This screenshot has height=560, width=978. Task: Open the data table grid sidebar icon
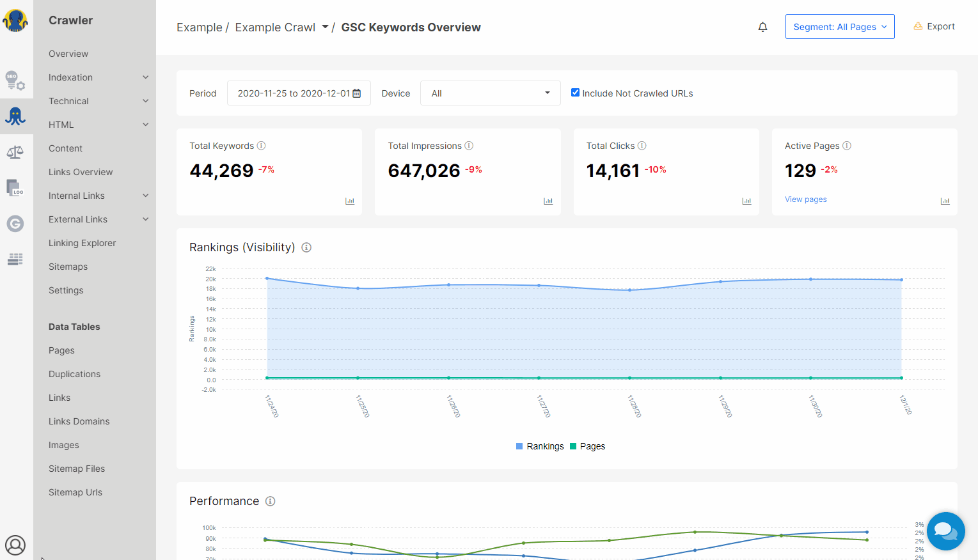[x=15, y=259]
